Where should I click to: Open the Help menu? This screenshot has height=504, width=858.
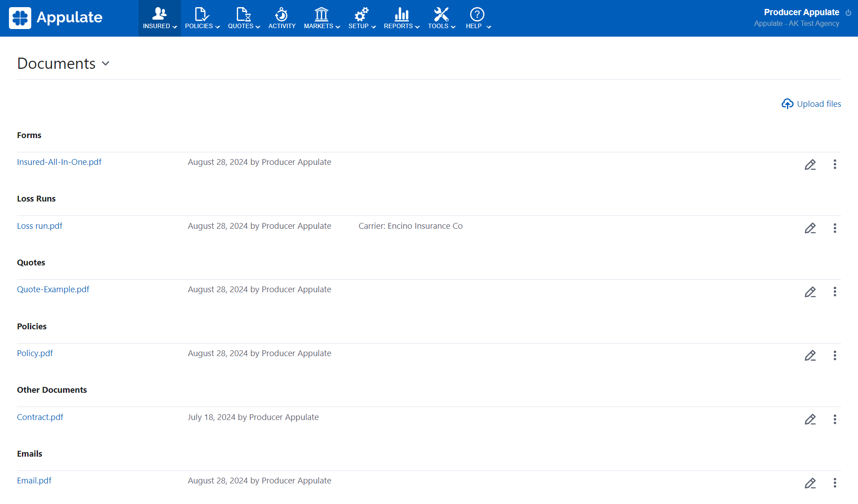tap(478, 18)
